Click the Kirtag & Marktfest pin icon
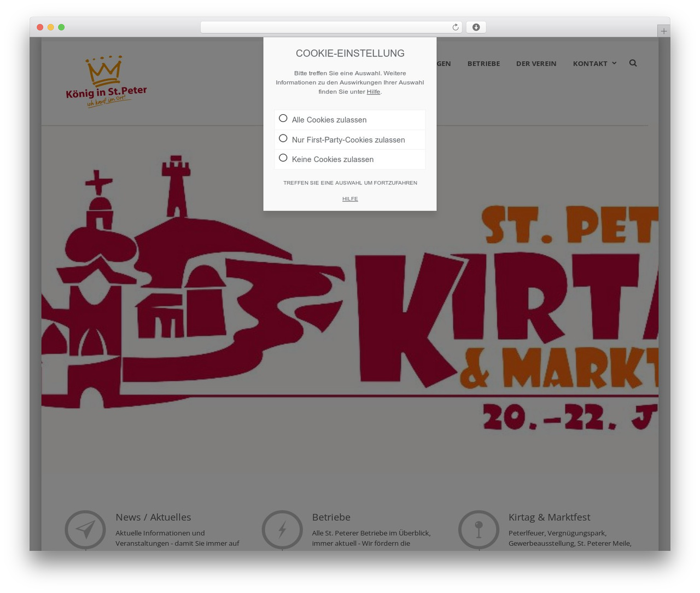 point(479,530)
